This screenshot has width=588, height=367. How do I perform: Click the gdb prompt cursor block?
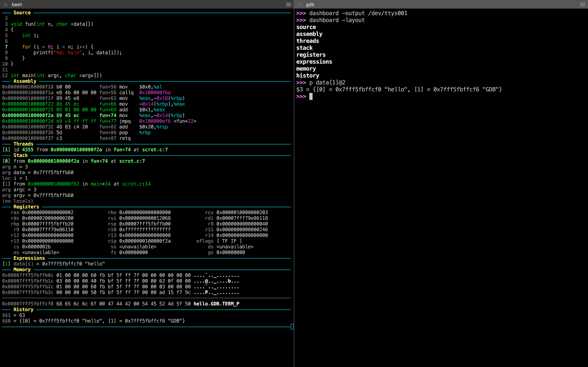click(x=311, y=97)
